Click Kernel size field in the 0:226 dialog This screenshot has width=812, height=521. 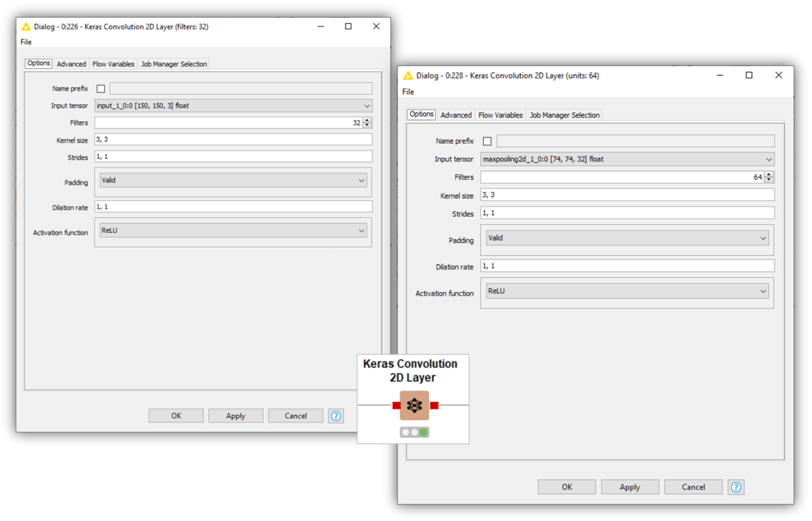click(233, 139)
